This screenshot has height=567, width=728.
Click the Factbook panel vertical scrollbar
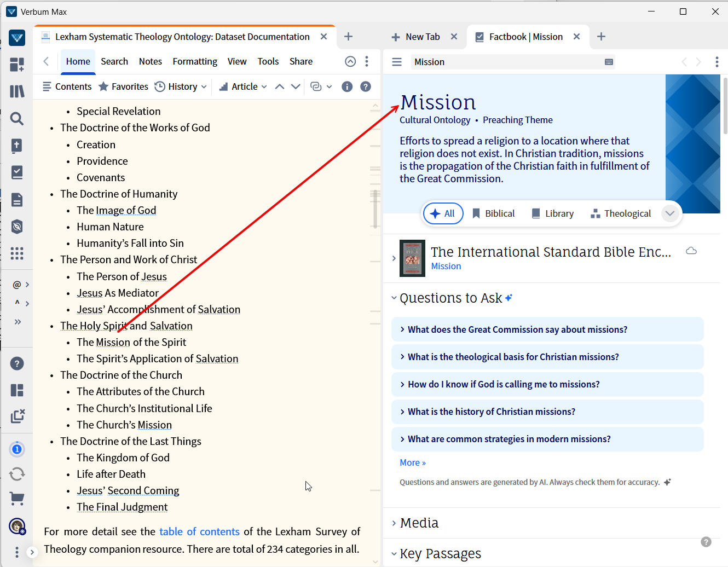tap(725, 106)
